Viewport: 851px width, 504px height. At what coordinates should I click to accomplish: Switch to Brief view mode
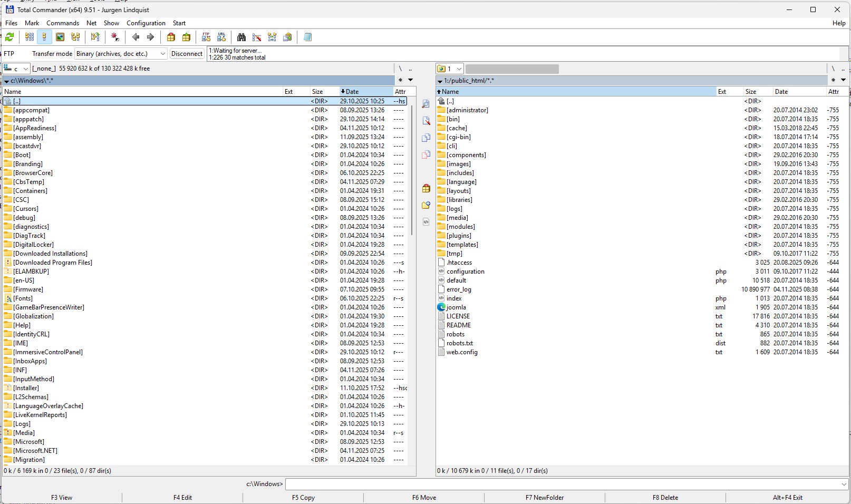click(30, 37)
